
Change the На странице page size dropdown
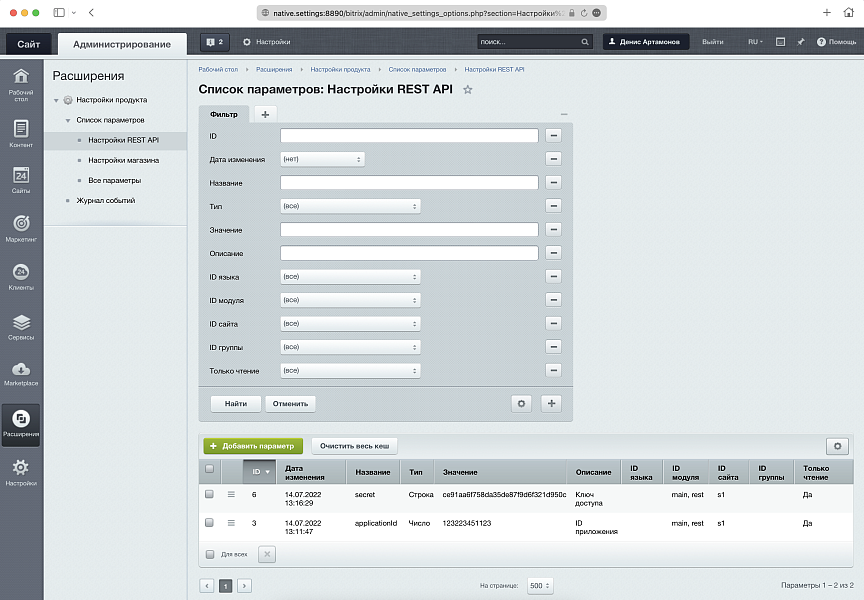tap(541, 585)
